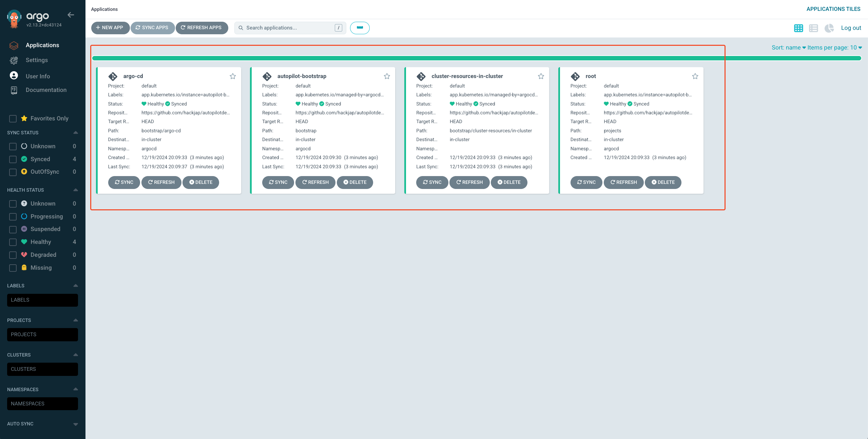Delete the cluster-resources-in-cluster application

point(509,182)
